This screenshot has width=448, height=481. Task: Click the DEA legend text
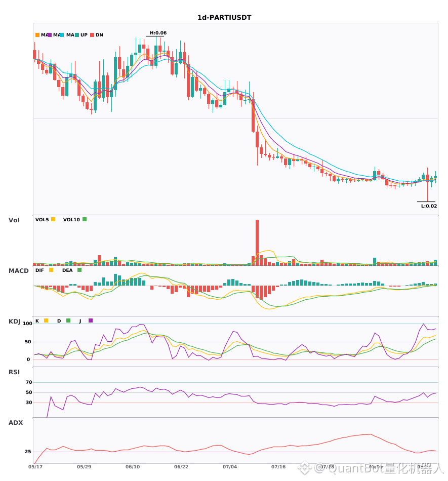coord(67,270)
